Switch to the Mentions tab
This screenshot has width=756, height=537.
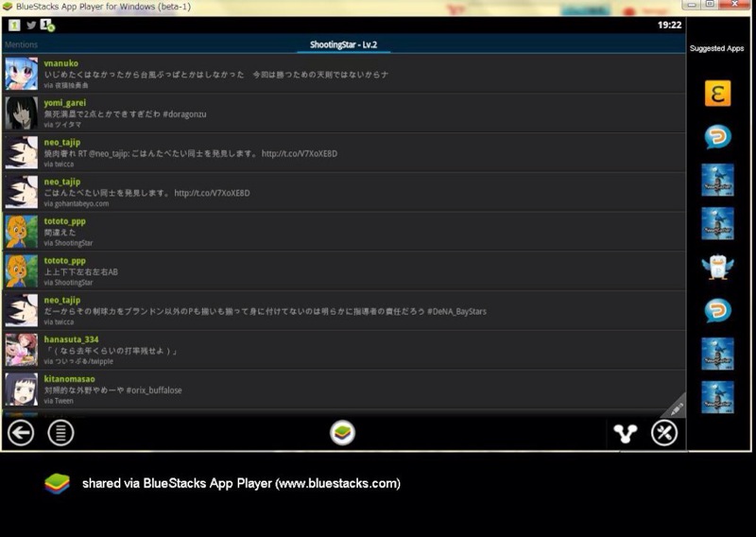(x=21, y=44)
